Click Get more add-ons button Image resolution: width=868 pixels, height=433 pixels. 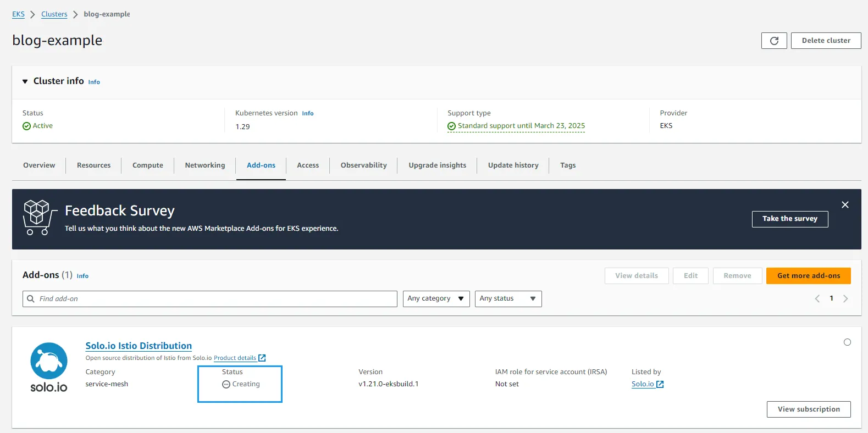(809, 276)
